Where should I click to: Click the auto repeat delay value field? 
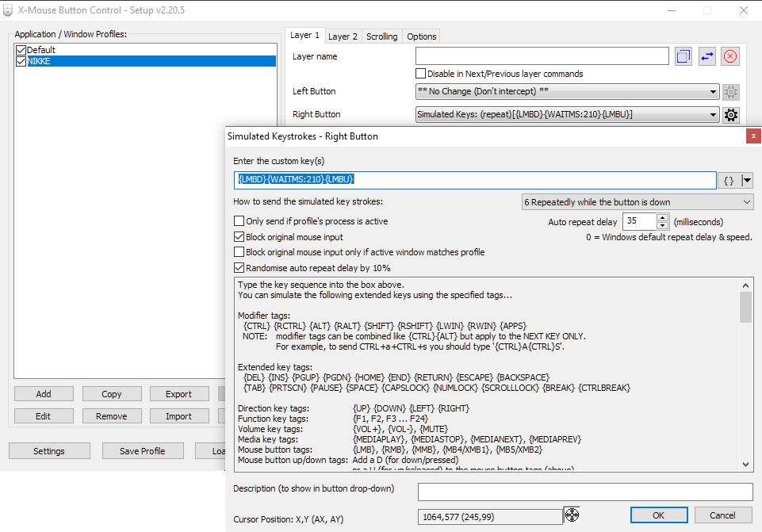pos(639,221)
